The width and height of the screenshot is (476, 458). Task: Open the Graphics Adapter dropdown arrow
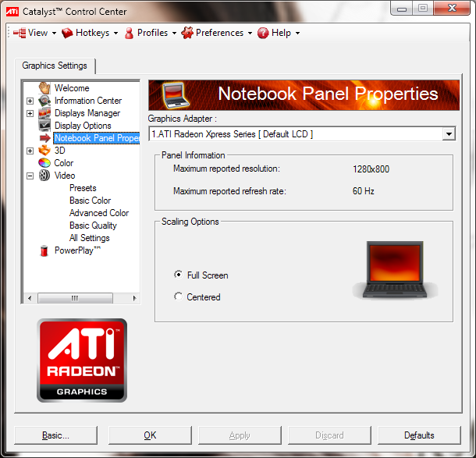click(x=449, y=133)
